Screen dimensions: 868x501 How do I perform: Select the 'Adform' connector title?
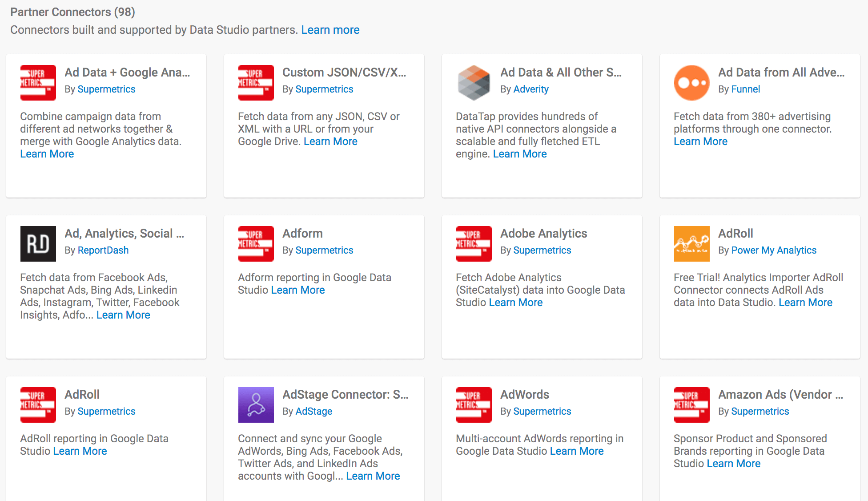click(302, 234)
